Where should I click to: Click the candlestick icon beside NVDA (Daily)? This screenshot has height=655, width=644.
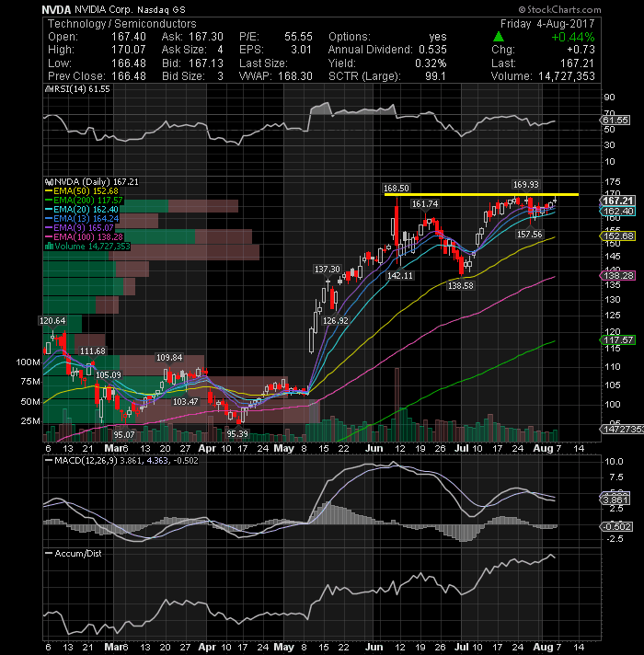[x=49, y=182]
